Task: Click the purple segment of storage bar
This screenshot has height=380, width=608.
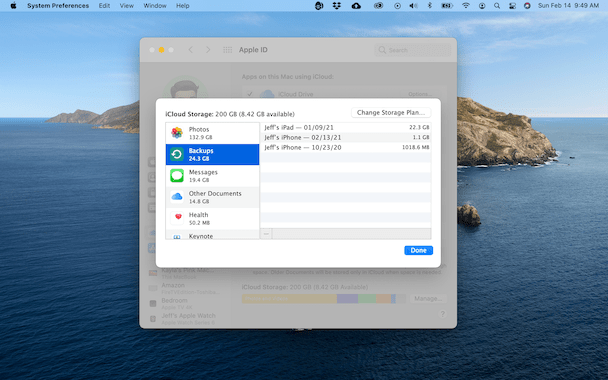Action: click(347, 299)
